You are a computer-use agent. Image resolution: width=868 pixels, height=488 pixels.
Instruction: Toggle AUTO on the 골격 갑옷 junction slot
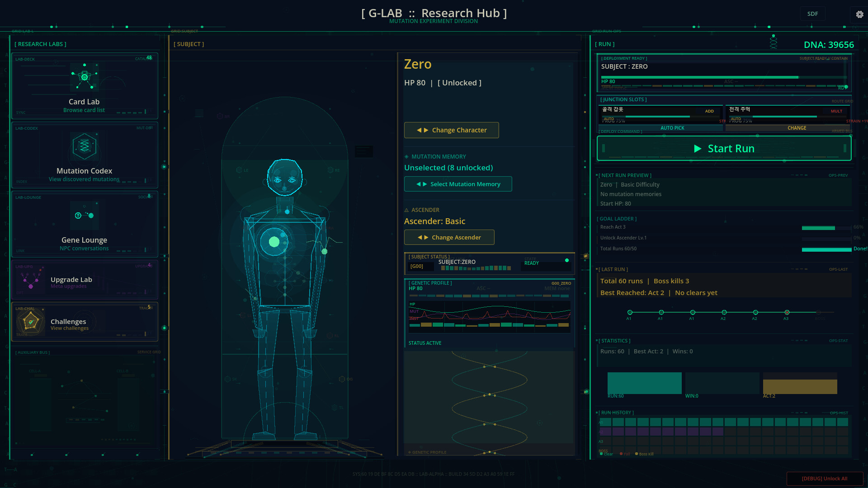[608, 118]
